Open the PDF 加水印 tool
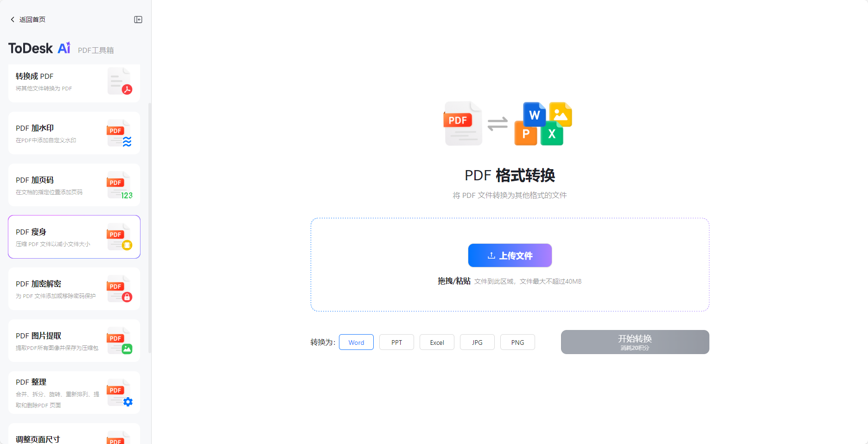Image resolution: width=868 pixels, height=444 pixels. [x=74, y=133]
